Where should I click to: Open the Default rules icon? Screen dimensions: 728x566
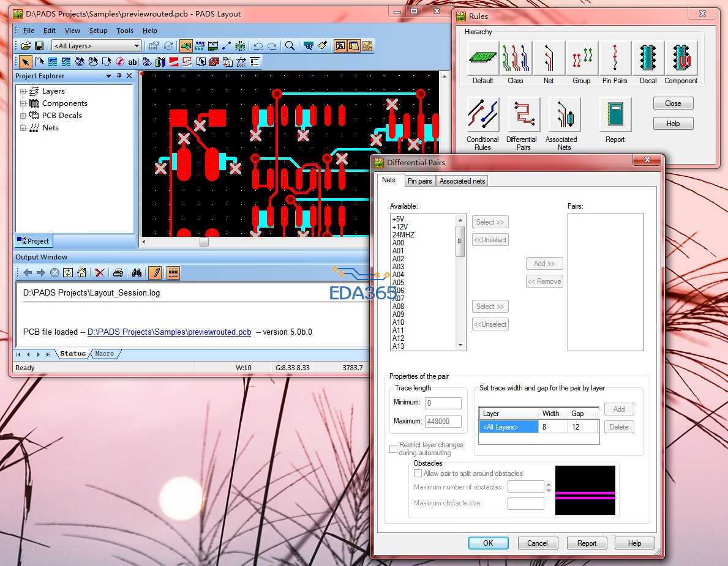[482, 59]
